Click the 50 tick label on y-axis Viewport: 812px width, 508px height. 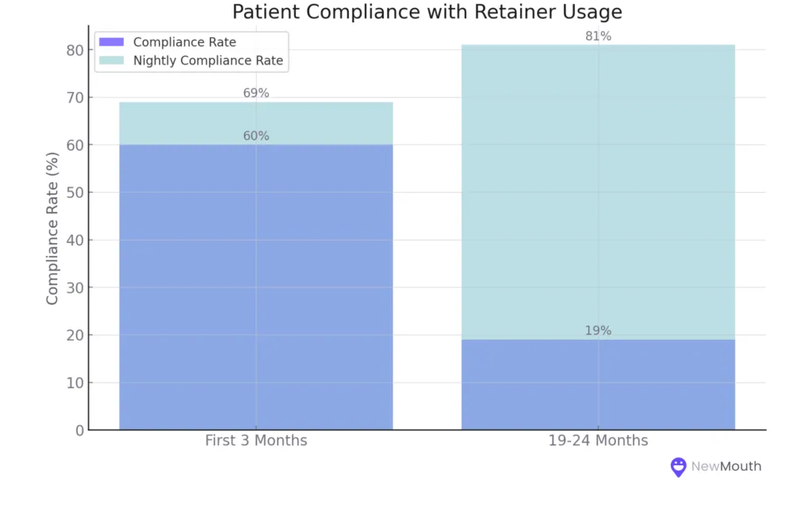(x=75, y=193)
